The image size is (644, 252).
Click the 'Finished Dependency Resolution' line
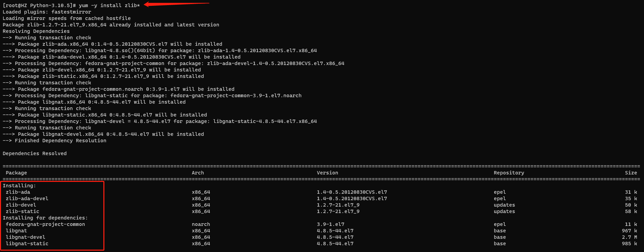tap(54, 141)
